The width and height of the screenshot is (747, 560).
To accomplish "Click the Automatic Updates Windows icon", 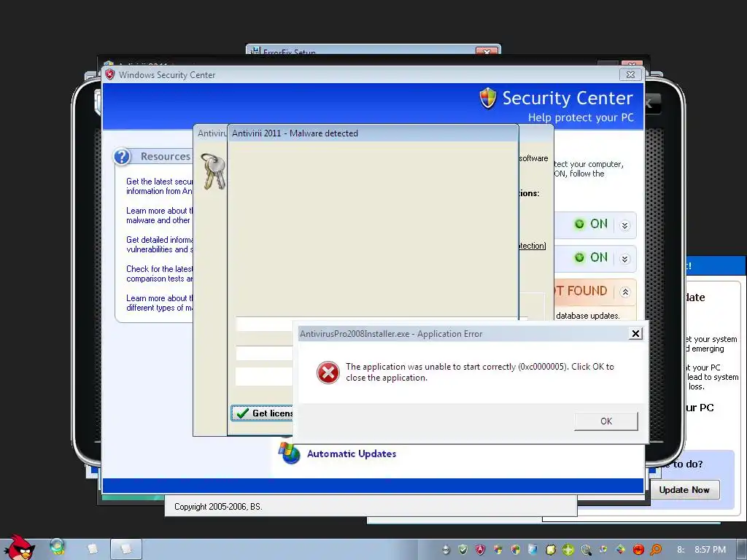I will [x=289, y=452].
